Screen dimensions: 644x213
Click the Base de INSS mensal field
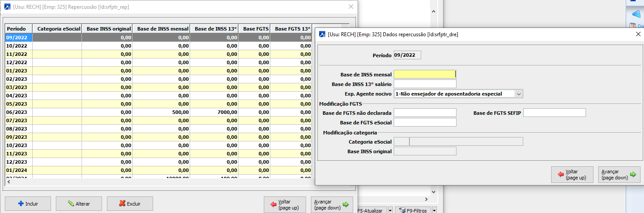[x=425, y=75]
